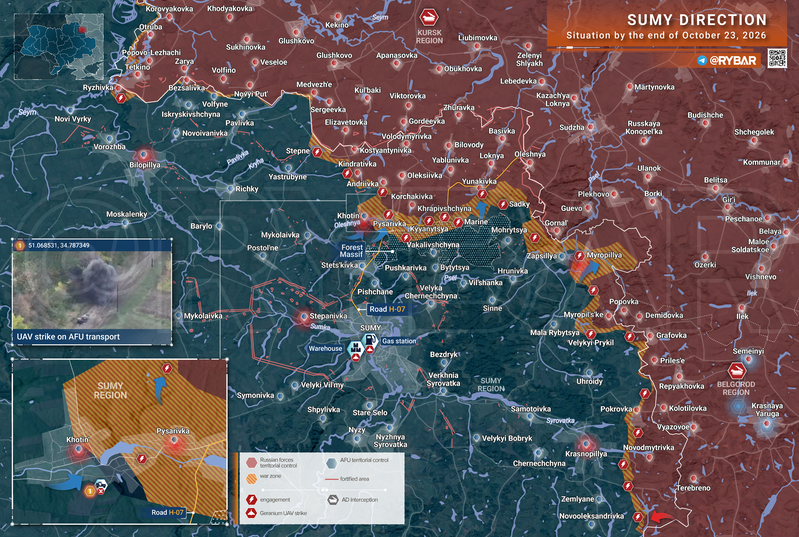Click the engagement icon left of Myropillya
This screenshot has height=537, width=799.
579,255
